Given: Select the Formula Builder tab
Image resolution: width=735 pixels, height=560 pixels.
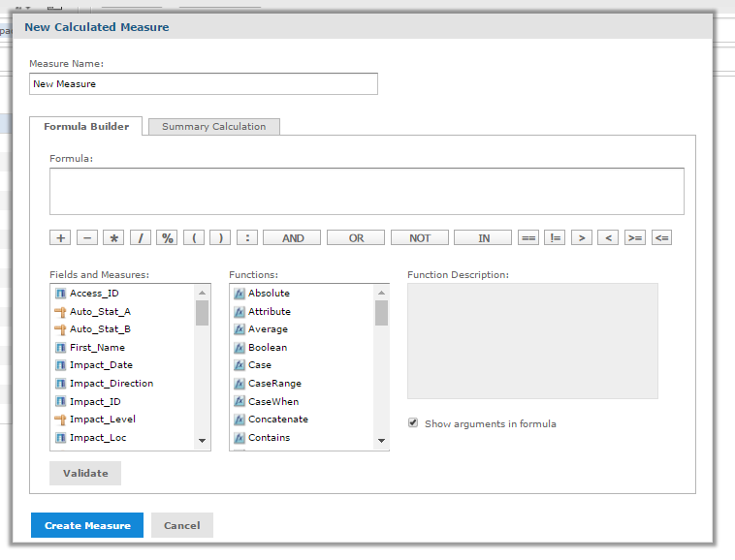Looking at the screenshot, I should click(x=86, y=127).
